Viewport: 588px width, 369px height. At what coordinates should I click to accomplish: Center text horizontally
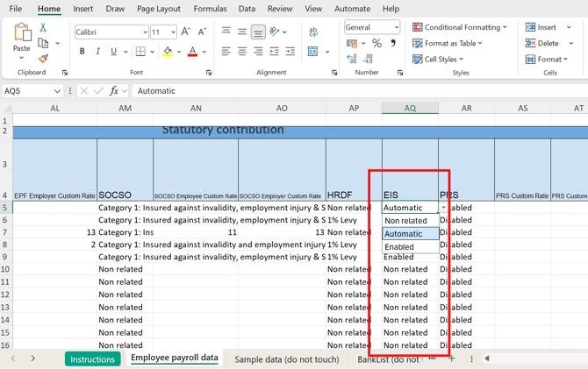[242, 52]
